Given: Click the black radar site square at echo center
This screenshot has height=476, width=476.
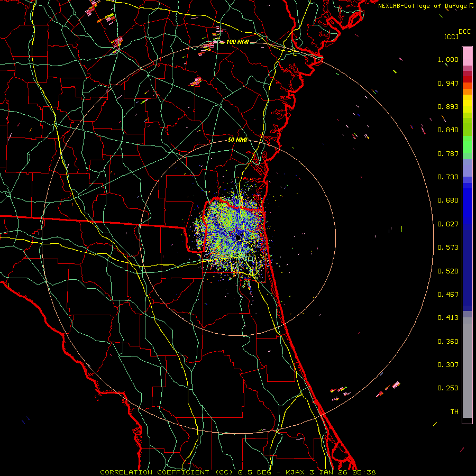Looking at the screenshot, I should click(x=238, y=237).
